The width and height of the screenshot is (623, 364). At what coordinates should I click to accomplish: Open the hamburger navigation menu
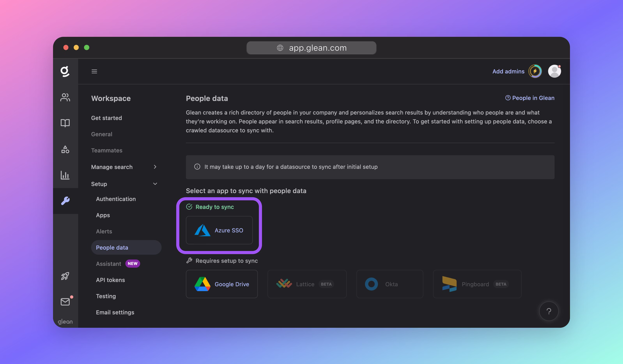(94, 71)
